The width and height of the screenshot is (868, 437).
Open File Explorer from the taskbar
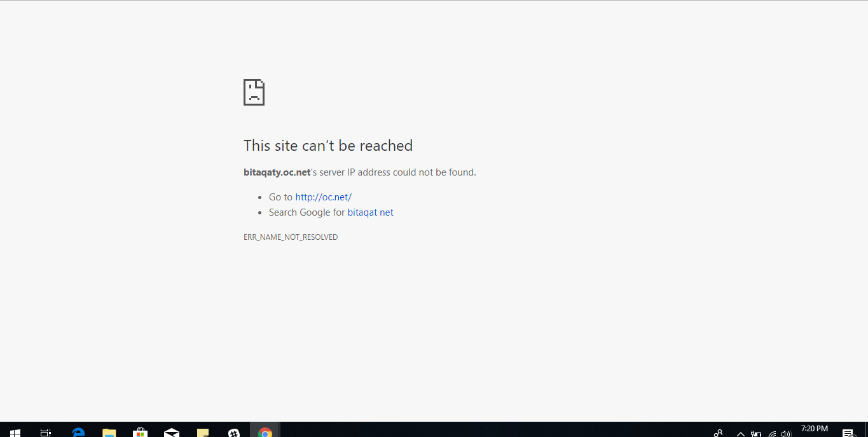click(x=109, y=432)
